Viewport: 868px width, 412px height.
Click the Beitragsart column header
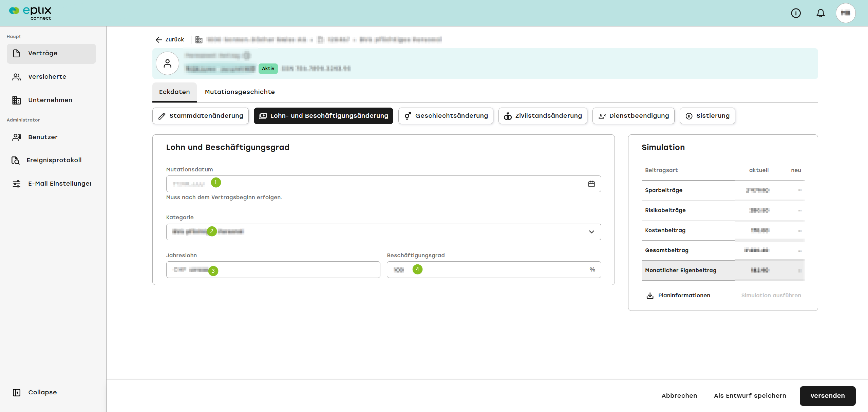661,170
